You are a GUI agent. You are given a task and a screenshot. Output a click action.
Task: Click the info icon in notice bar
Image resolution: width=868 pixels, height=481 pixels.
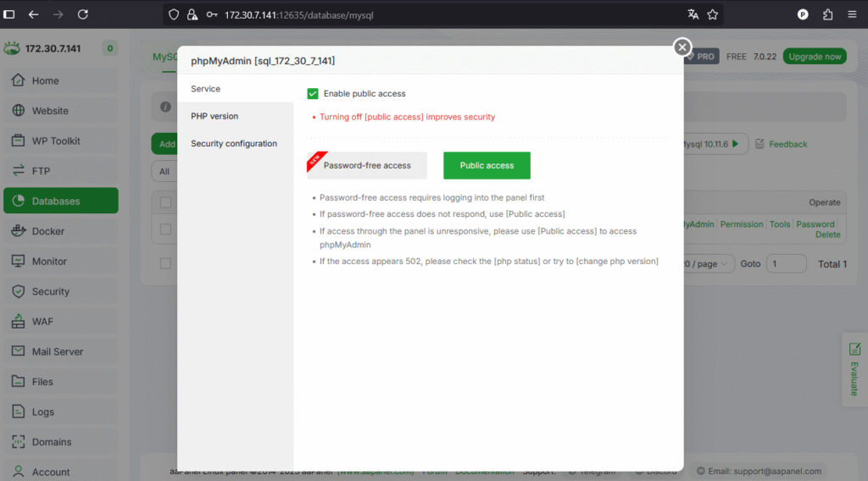pyautogui.click(x=165, y=107)
